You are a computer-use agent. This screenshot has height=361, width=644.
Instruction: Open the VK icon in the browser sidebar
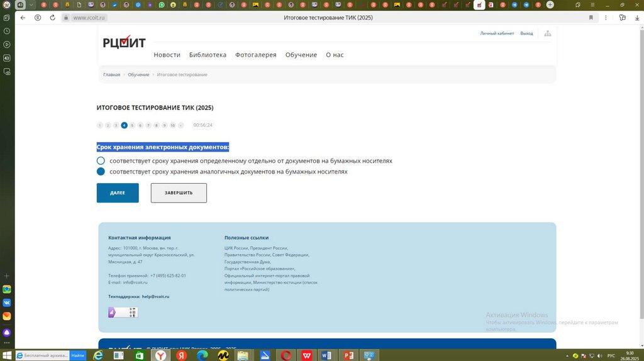pos(6,303)
